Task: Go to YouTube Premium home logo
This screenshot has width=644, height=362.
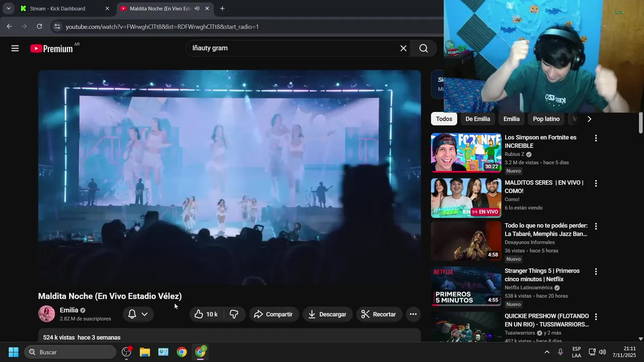Action: tap(52, 48)
